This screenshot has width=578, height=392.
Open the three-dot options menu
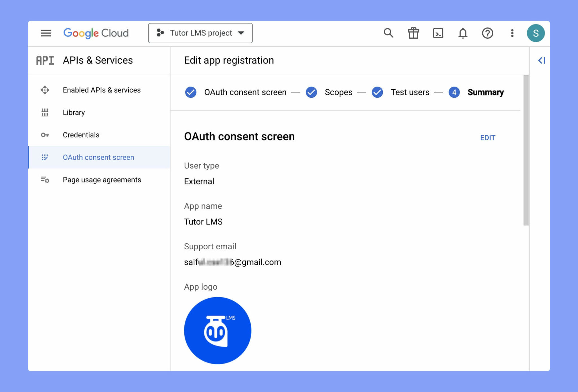[x=512, y=33]
